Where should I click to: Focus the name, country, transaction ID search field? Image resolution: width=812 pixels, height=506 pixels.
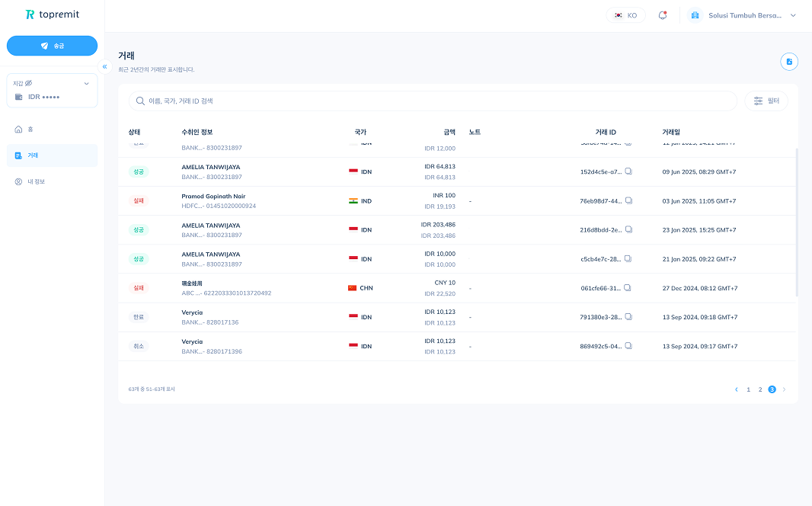coord(433,101)
